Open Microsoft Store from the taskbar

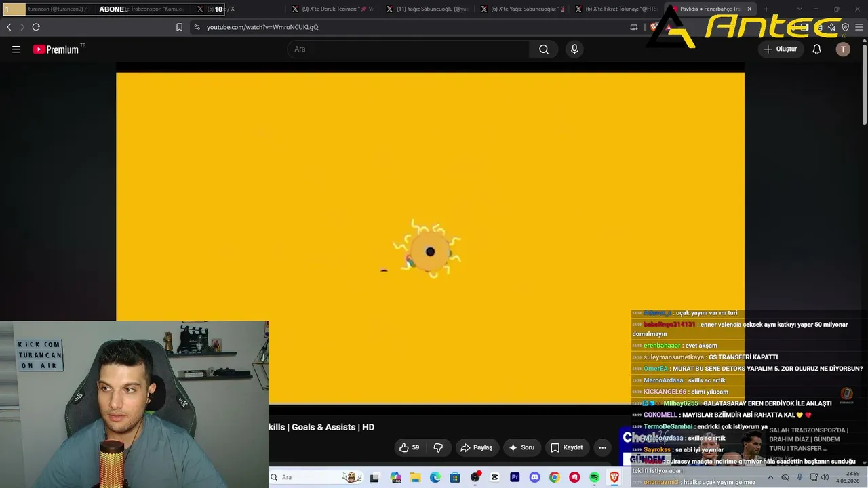455,478
